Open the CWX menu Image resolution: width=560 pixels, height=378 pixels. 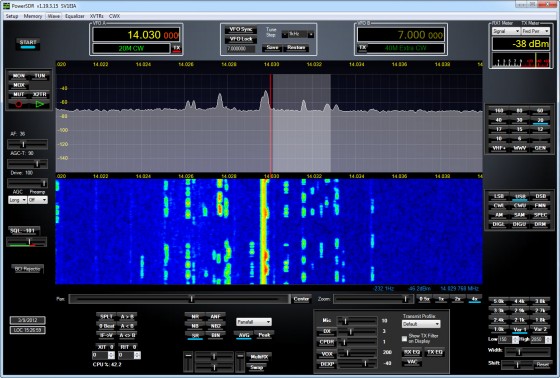tap(114, 16)
